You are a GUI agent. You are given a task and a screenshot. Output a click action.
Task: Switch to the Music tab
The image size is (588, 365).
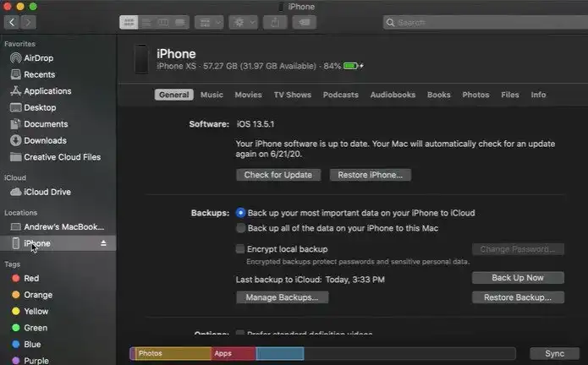212,95
